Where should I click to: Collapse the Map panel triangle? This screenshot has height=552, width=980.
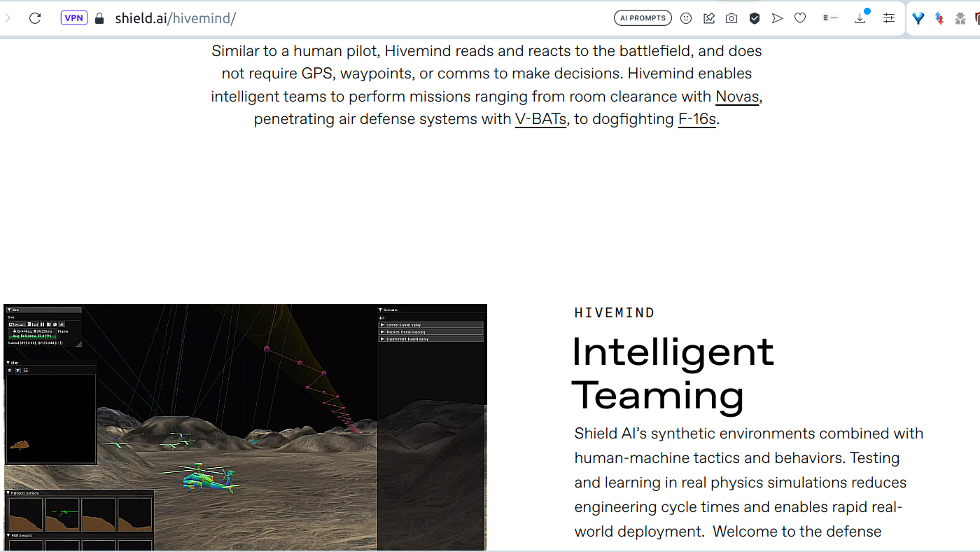(8, 363)
